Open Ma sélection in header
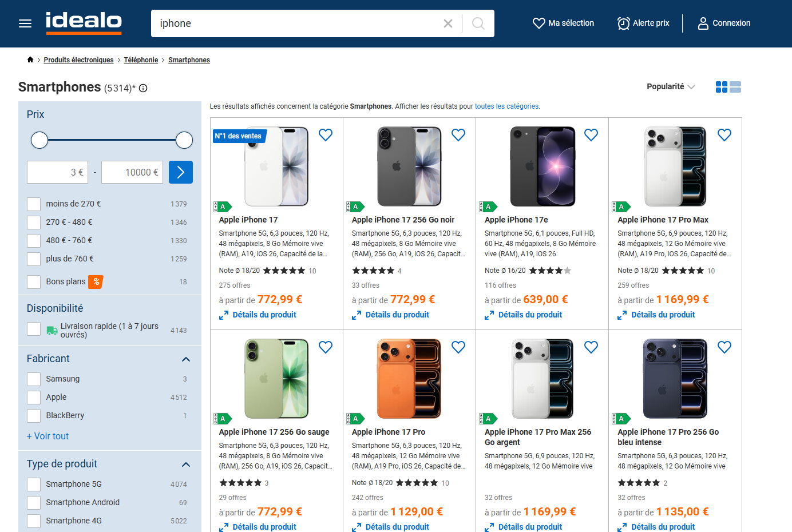This screenshot has width=792, height=532. point(563,23)
